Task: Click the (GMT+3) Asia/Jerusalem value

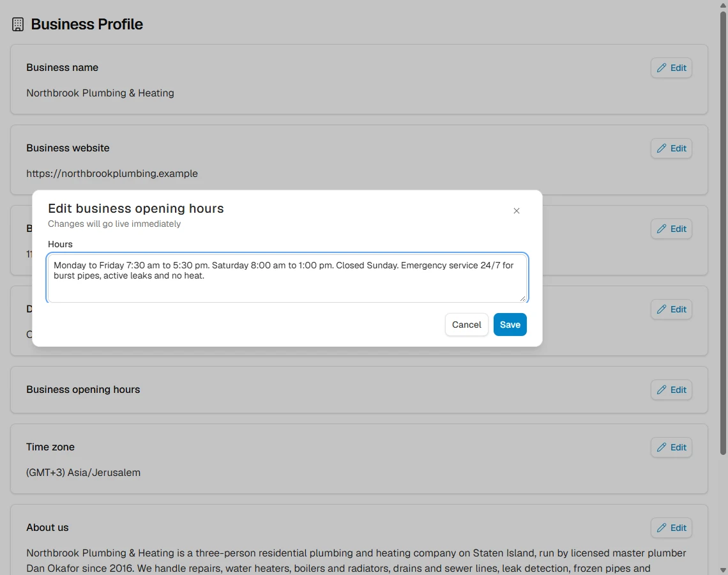Action: pyautogui.click(x=83, y=472)
